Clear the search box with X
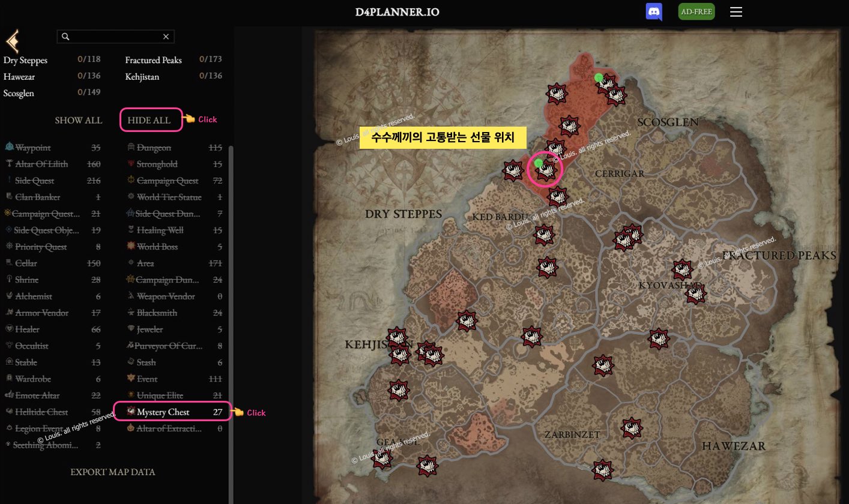 click(x=166, y=37)
